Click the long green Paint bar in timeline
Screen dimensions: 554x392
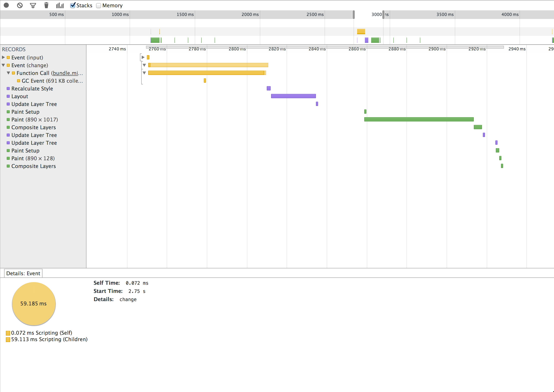pos(419,119)
